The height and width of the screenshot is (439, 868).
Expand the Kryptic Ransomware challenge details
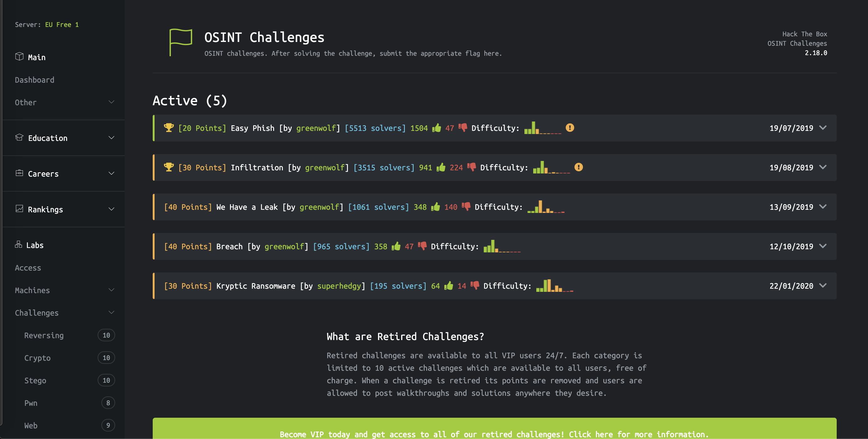coord(823,286)
